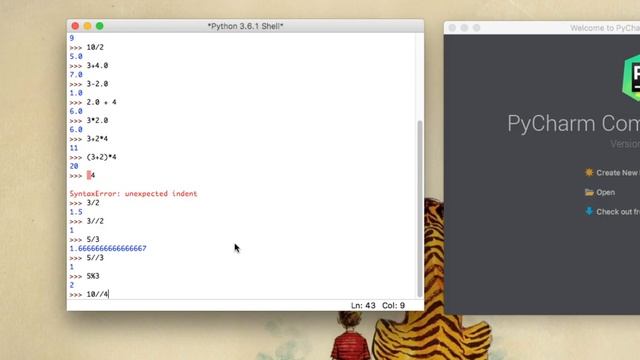Click the output 5.0
This screenshot has width=640, height=360.
[76, 56]
